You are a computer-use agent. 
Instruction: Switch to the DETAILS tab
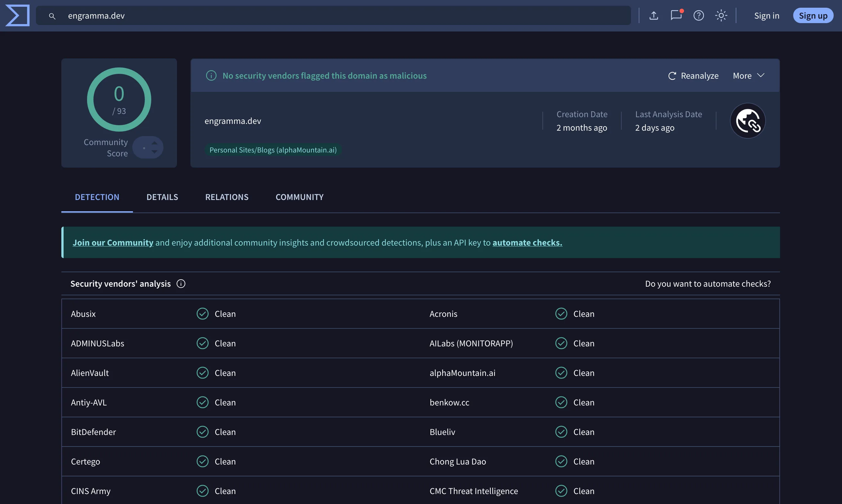pos(162,197)
